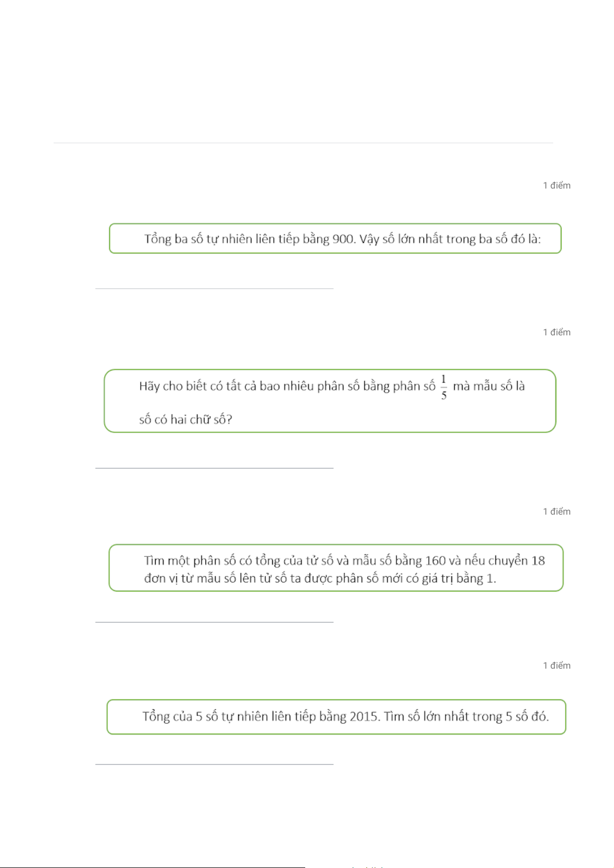Focus the answer line under the 1/5 fraction question
Image resolution: width=614 pixels, height=868 pixels.
[214, 462]
